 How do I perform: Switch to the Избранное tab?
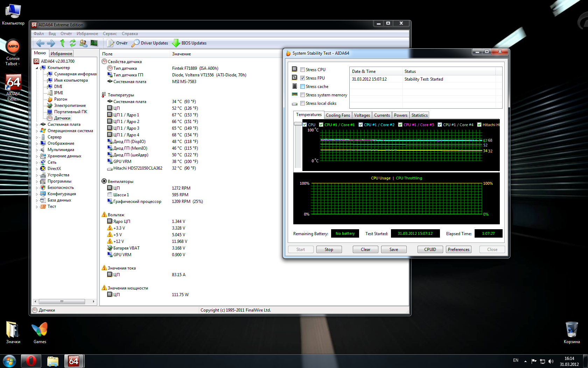[61, 54]
